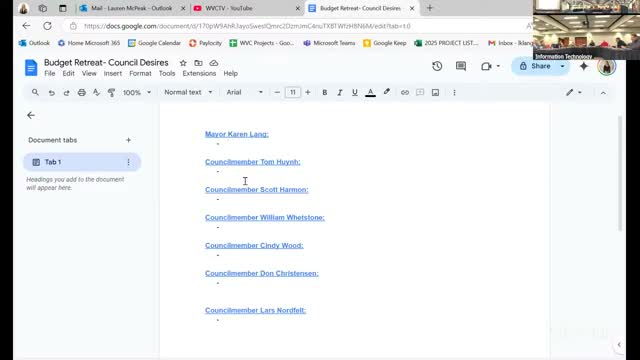Reload the page
Image resolution: width=640 pixels, height=360 pixels.
pyautogui.click(x=47, y=26)
